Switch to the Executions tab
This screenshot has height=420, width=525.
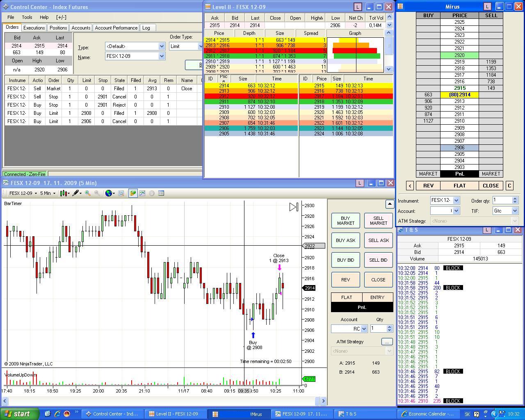(34, 28)
